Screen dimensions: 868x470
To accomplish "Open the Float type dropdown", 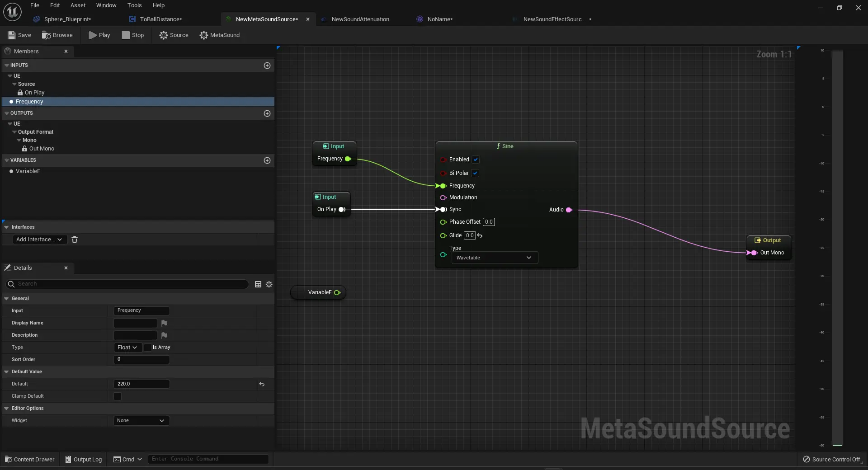I will click(127, 348).
